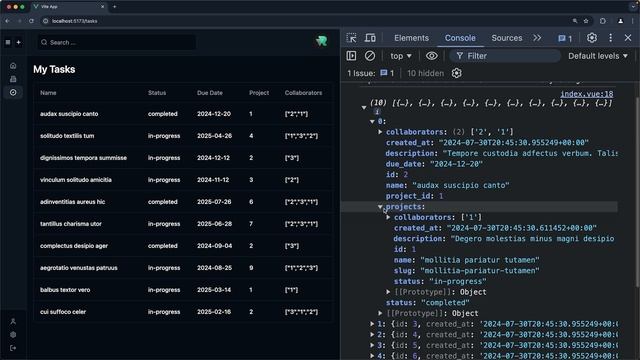This screenshot has width=640, height=360.
Task: Close the DevTools panel
Action: pyautogui.click(x=628, y=38)
